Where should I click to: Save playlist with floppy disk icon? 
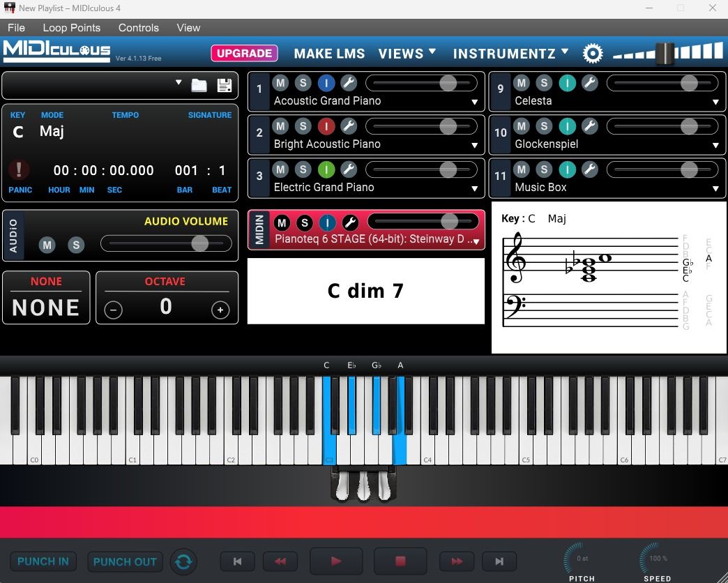coord(225,85)
